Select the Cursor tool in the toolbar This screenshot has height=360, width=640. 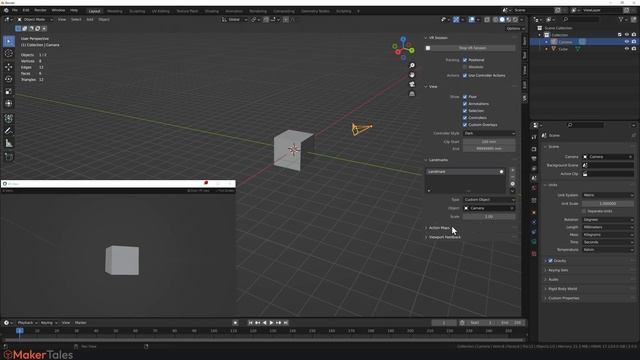tap(9, 53)
